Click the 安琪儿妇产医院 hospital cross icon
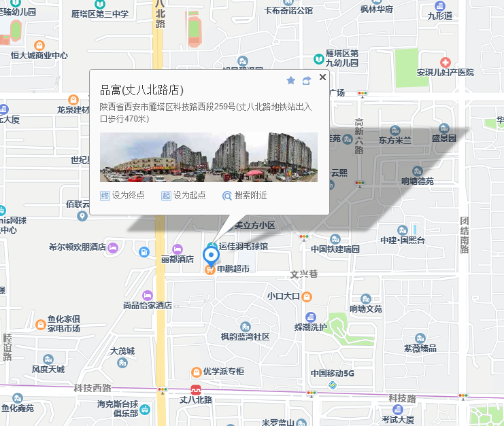This screenshot has height=426, width=504. (x=446, y=63)
